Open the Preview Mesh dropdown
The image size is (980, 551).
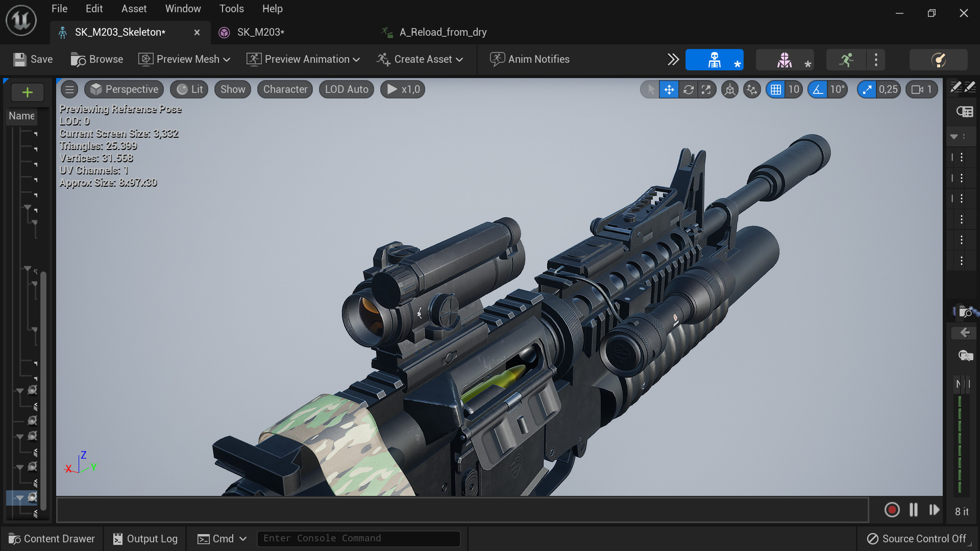pyautogui.click(x=184, y=59)
